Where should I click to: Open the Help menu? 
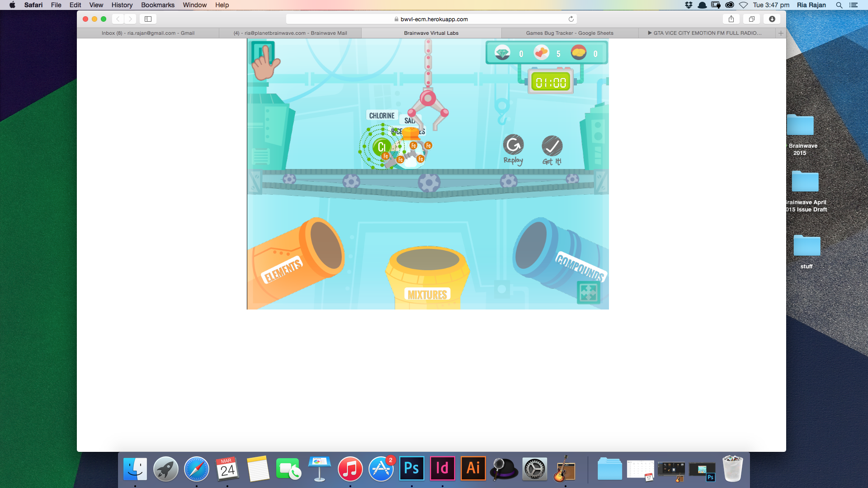[222, 5]
